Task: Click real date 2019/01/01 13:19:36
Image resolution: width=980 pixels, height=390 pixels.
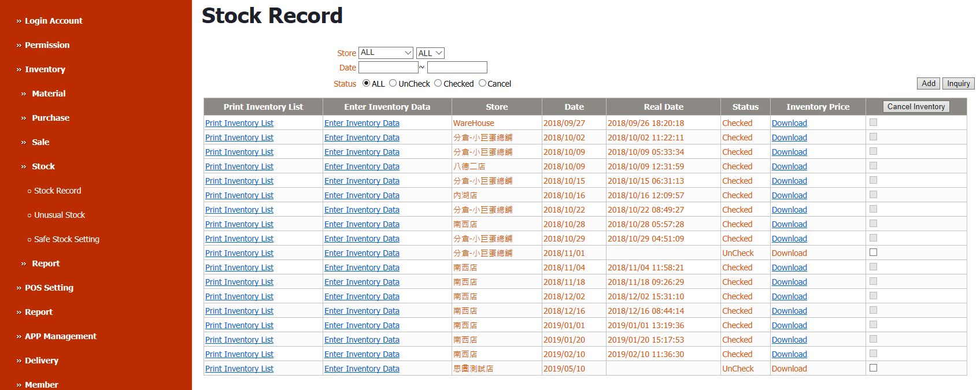Action: click(x=645, y=325)
